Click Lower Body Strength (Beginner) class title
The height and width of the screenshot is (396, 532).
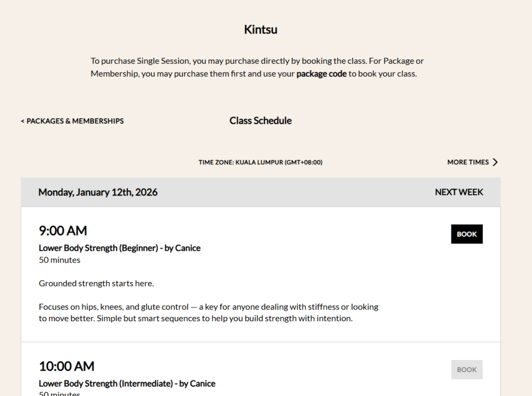point(119,248)
